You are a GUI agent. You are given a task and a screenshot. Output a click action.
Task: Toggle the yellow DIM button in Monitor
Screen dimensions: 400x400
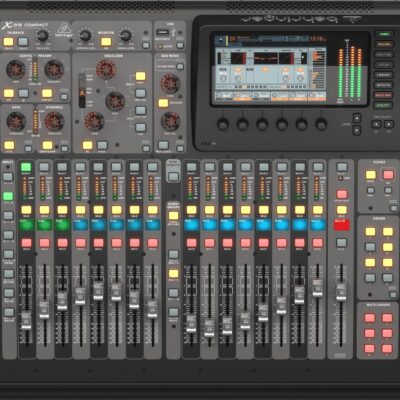[106, 42]
